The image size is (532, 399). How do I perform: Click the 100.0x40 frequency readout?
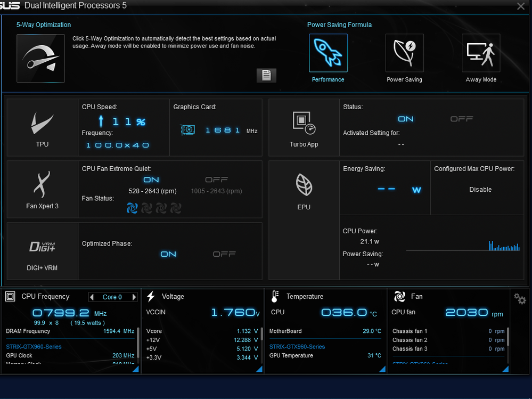coord(118,145)
